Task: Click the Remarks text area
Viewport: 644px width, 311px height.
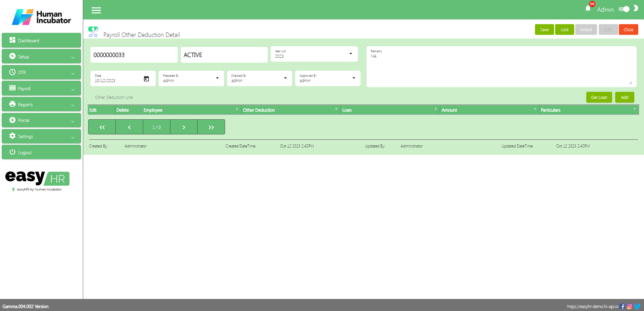Action: [x=501, y=67]
